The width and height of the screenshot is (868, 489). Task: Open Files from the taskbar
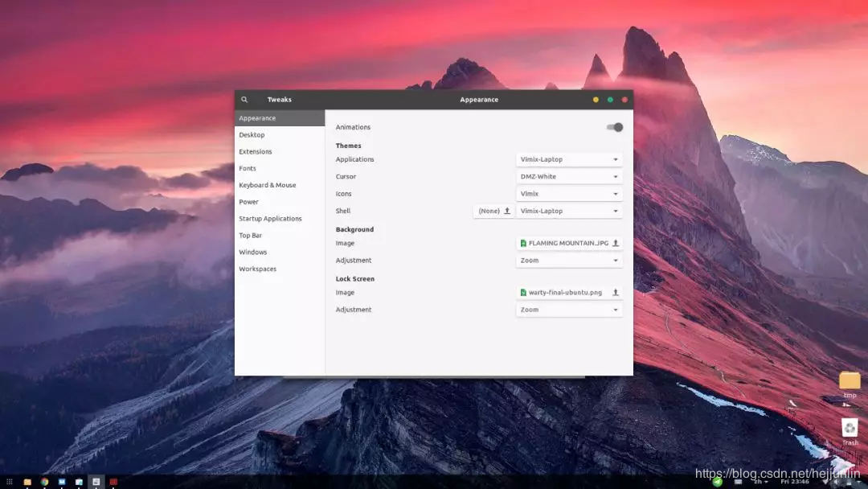click(27, 482)
